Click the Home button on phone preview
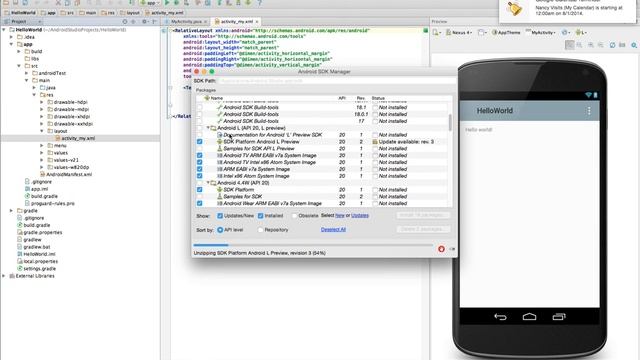This screenshot has width=640, height=360. [x=529, y=316]
